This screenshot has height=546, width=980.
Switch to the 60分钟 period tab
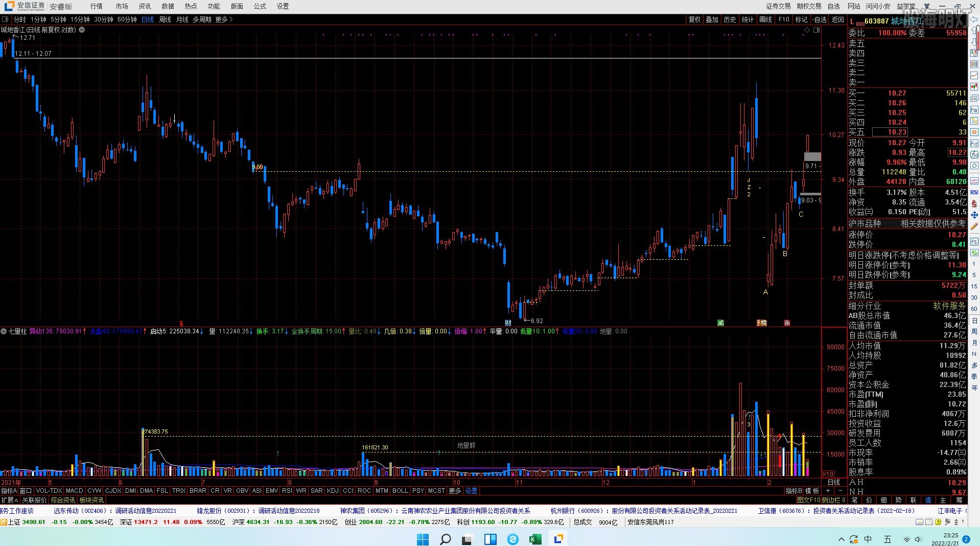[127, 19]
